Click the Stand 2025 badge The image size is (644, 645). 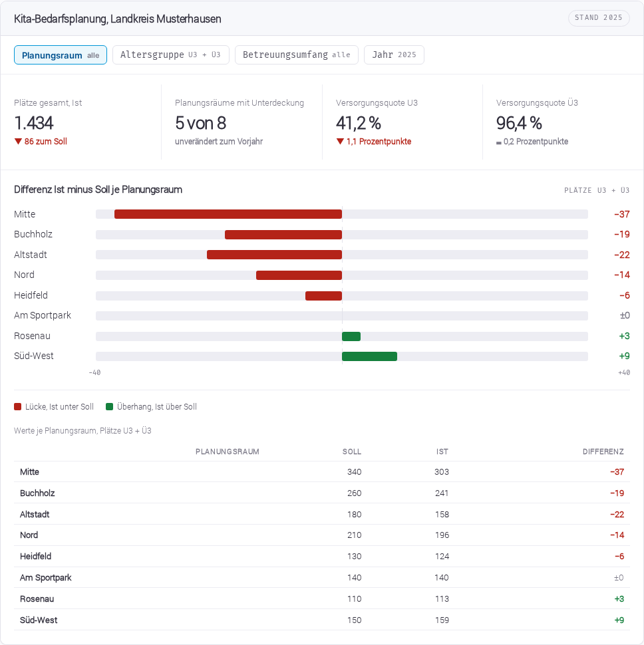click(599, 18)
